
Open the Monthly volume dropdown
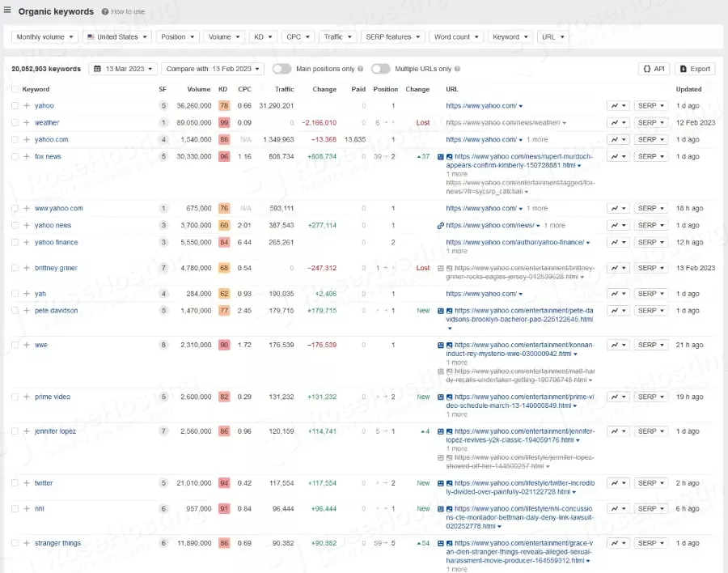tap(44, 36)
